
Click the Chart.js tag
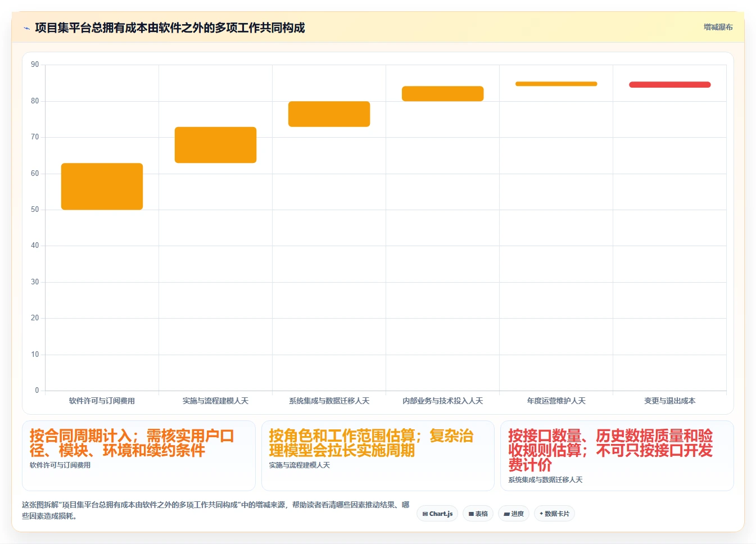pyautogui.click(x=437, y=514)
